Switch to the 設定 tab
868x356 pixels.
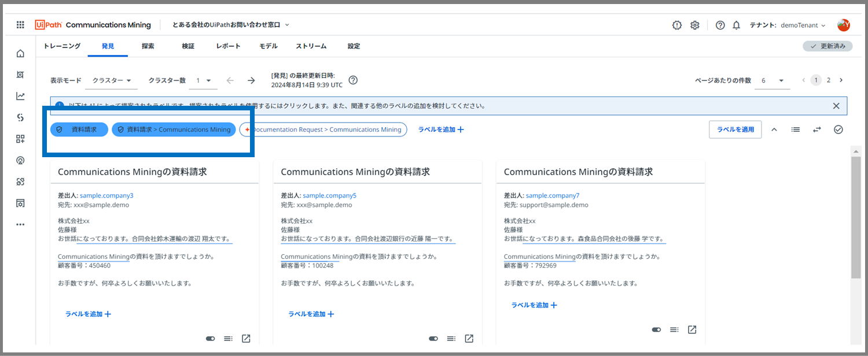(x=354, y=46)
